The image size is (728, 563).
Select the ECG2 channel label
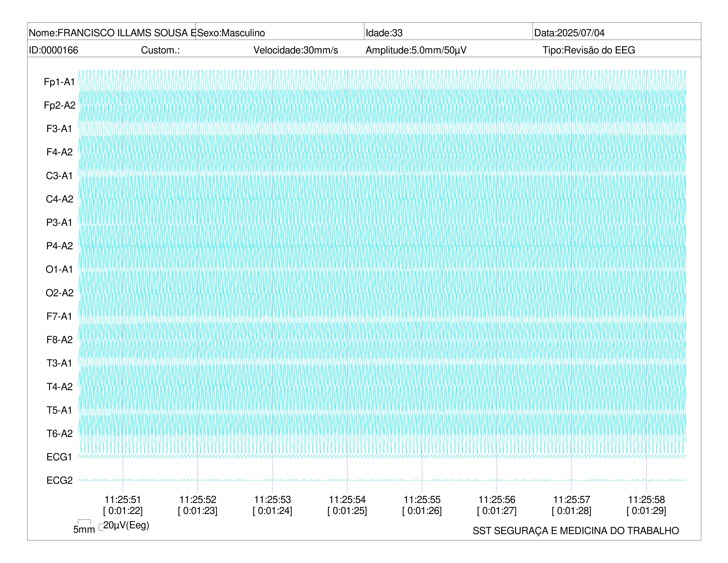pos(60,480)
